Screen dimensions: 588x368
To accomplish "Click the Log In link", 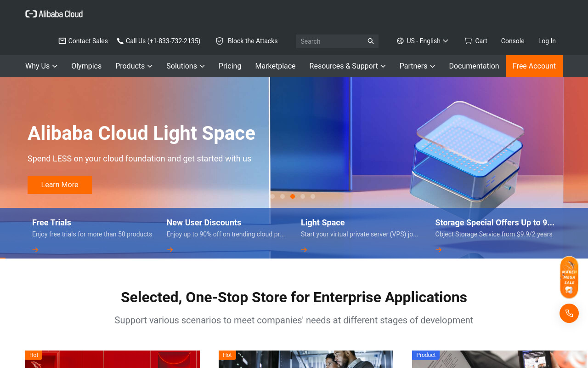I will pyautogui.click(x=547, y=41).
